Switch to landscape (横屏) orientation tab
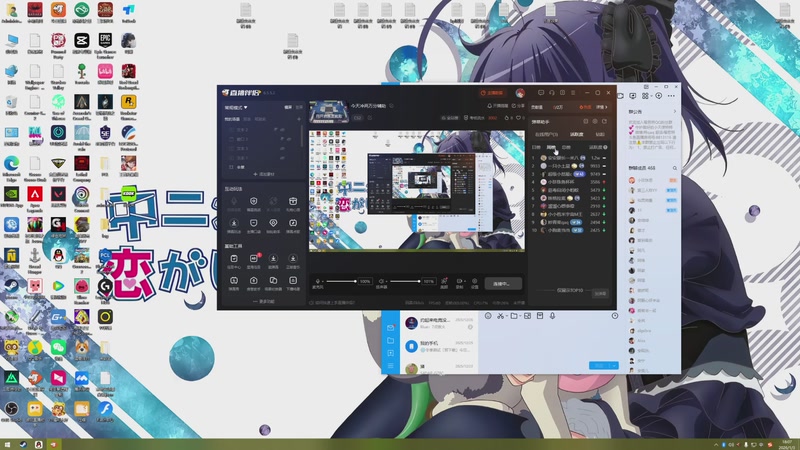Screen dimensions: 800x450 click(x=288, y=107)
